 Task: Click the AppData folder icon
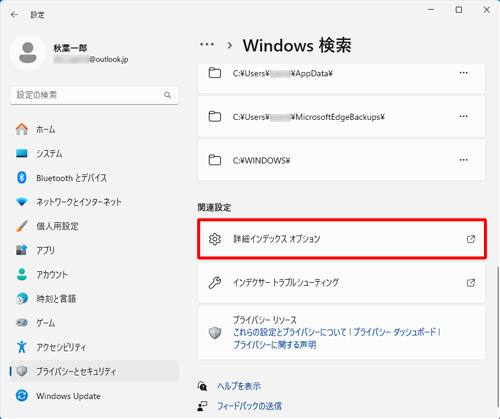coord(215,73)
